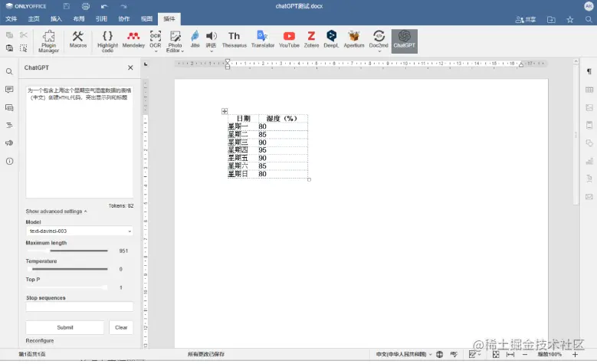The image size is (597, 364).
Task: Open the feedback and support icon
Action: [x=9, y=143]
